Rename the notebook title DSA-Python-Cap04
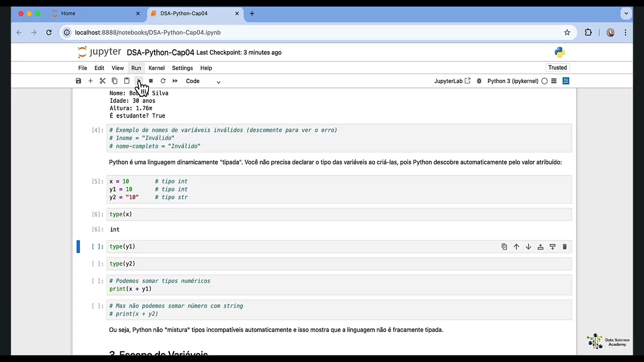 (x=160, y=53)
